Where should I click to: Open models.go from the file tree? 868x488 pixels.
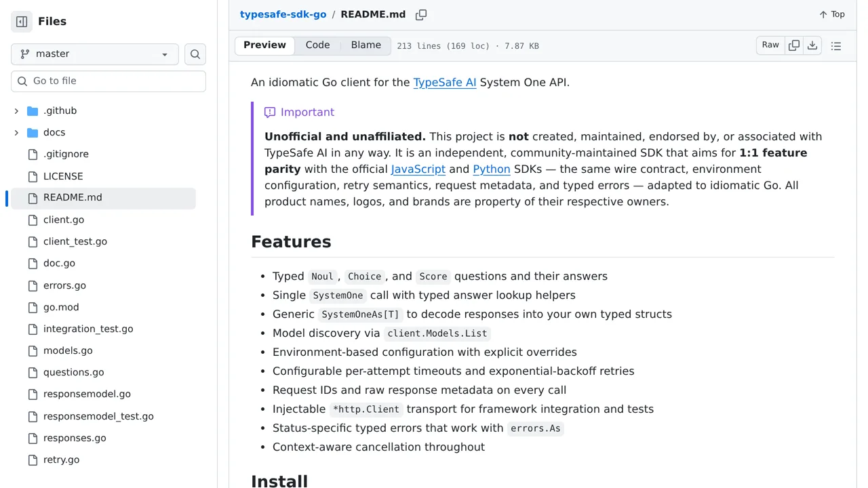(68, 350)
